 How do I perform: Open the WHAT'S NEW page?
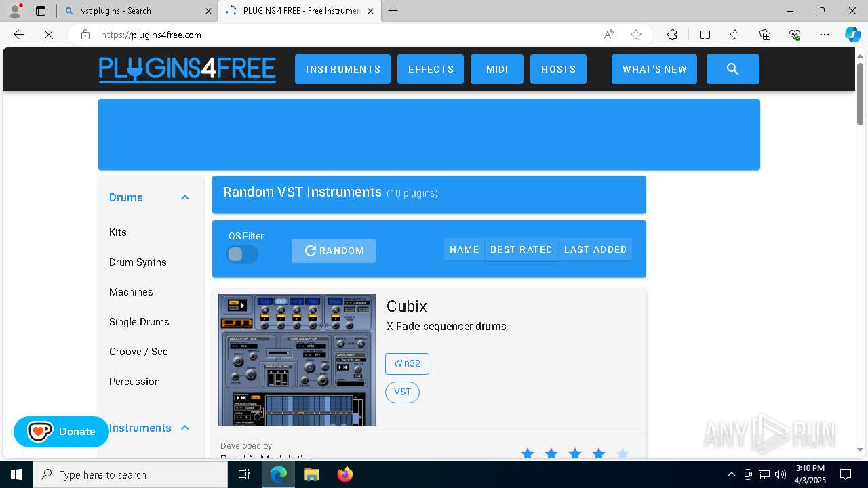click(654, 69)
